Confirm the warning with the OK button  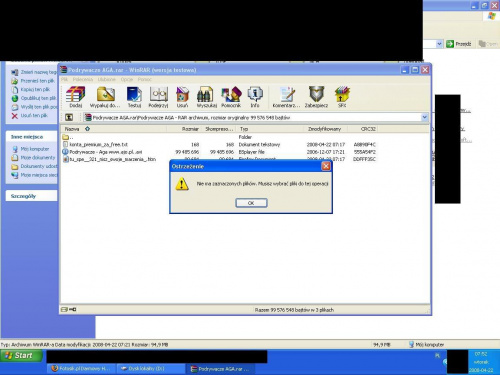point(251,203)
